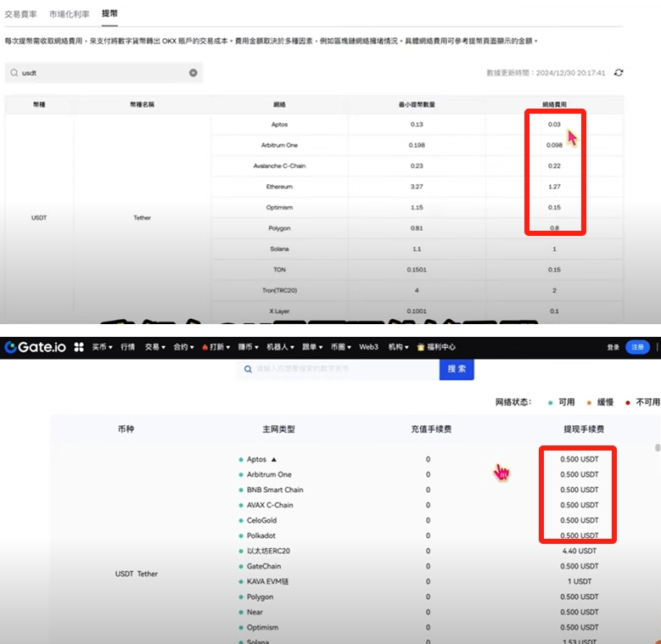Refresh the OKX fee data
The height and width of the screenshot is (644, 661).
(619, 72)
